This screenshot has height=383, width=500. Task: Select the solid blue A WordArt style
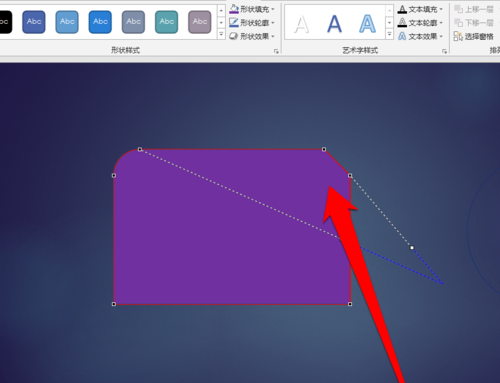click(334, 24)
